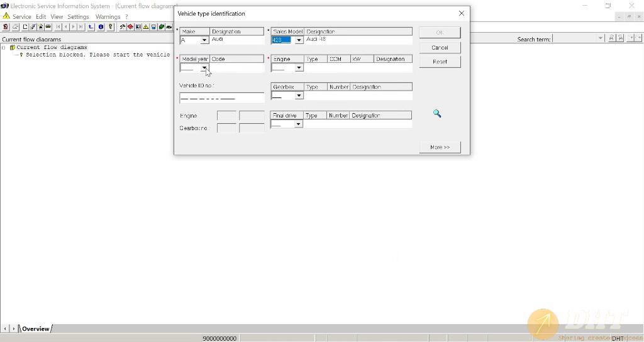Expand the Final drive dropdown
This screenshot has width=644, height=342.
298,124
